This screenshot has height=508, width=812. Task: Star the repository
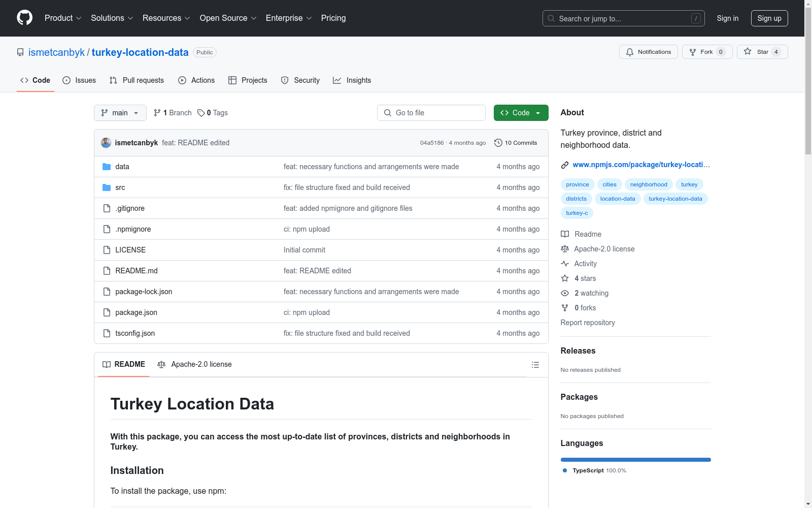click(x=762, y=52)
